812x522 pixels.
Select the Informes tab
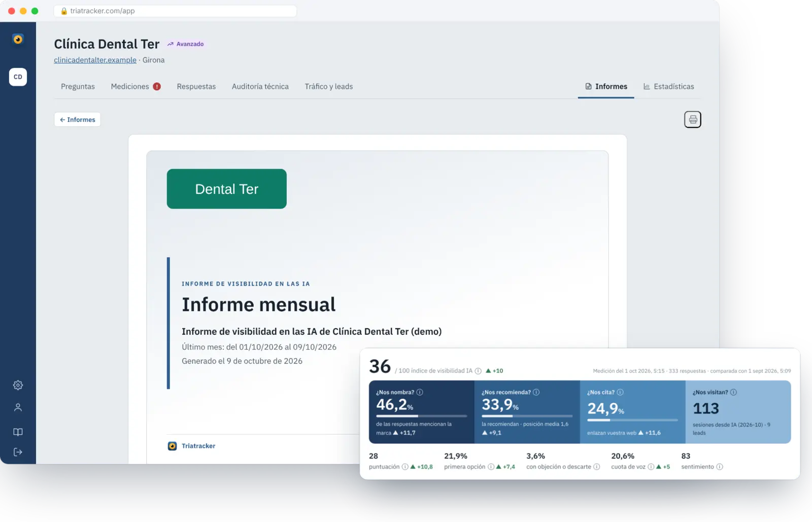click(606, 87)
